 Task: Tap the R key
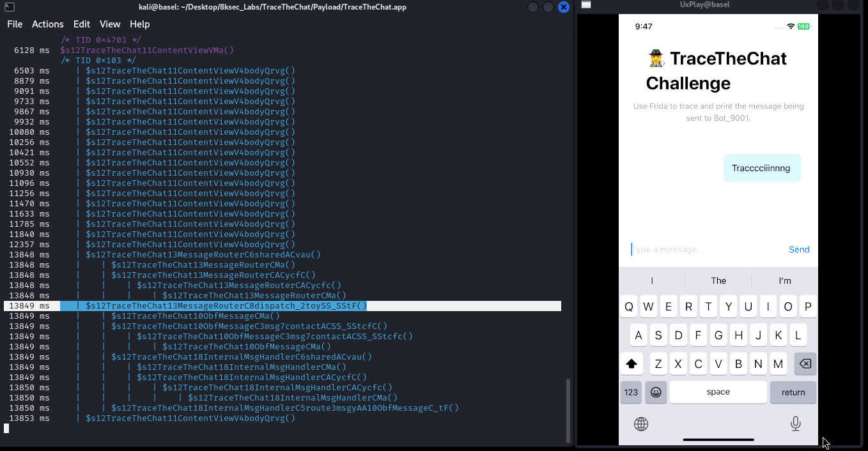click(x=688, y=307)
